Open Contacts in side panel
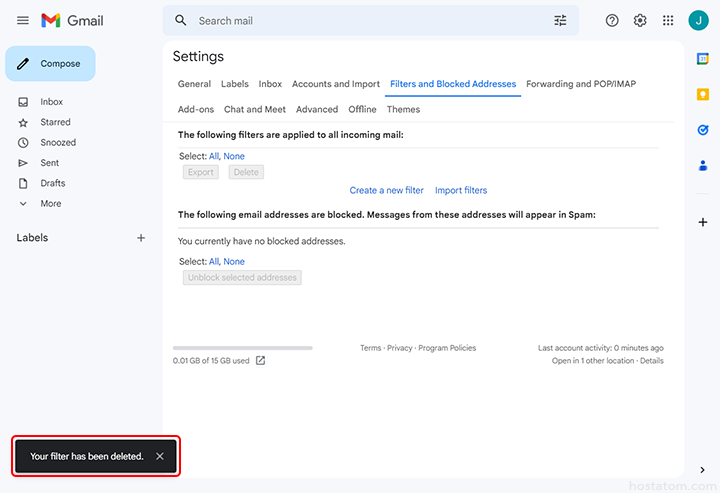Image resolution: width=720 pixels, height=493 pixels. pyautogui.click(x=703, y=165)
